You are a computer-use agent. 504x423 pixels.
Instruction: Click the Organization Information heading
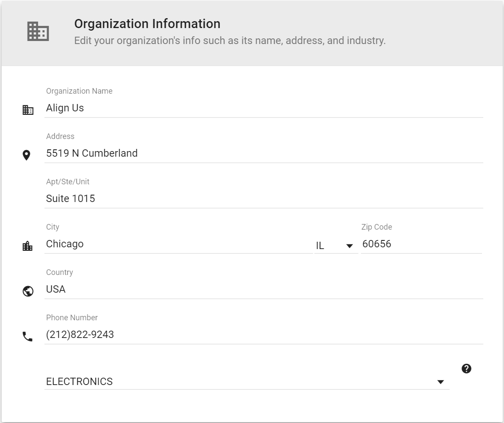[x=147, y=24]
